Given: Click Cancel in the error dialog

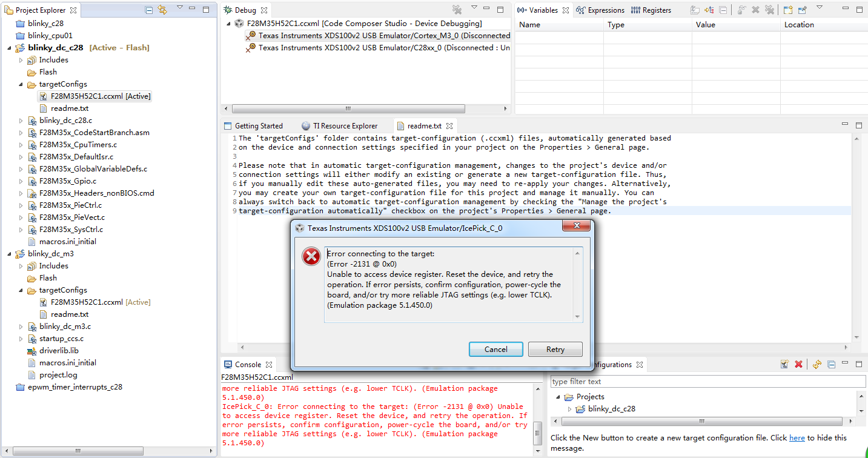Looking at the screenshot, I should 496,349.
